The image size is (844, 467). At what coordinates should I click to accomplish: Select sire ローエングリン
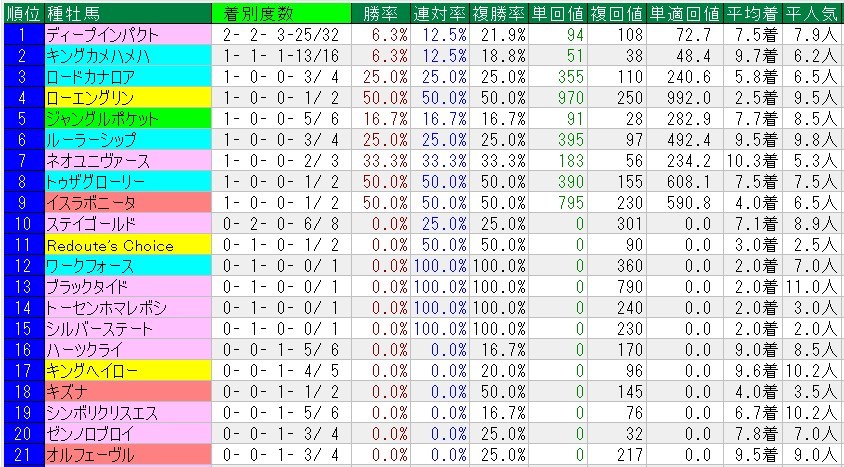tap(128, 98)
